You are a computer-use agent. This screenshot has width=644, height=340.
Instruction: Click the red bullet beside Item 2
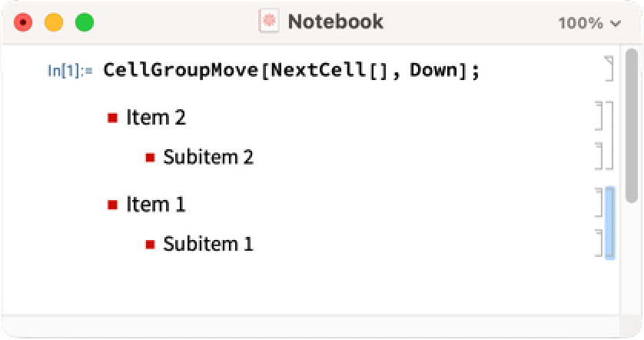click(112, 118)
